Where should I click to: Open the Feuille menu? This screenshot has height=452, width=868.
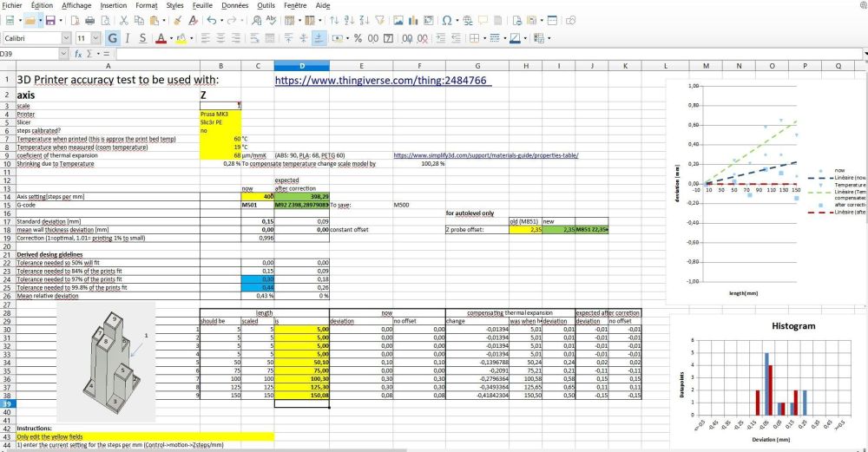click(x=202, y=5)
